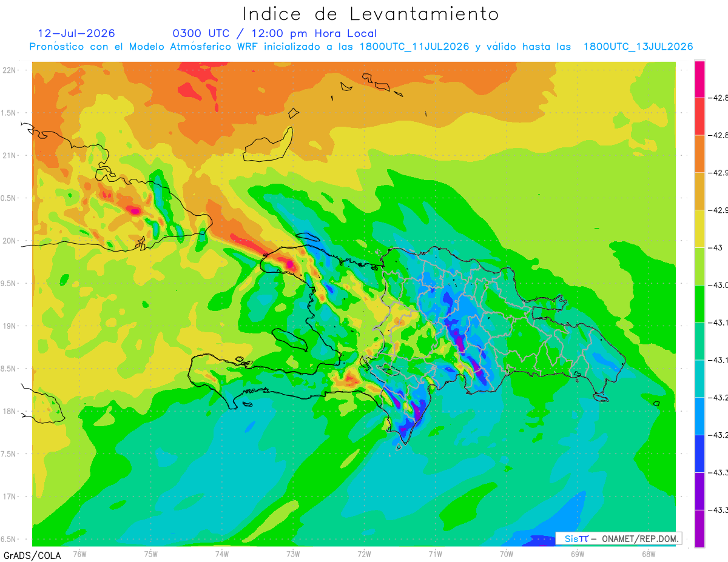Click the '70W' longitude label

(507, 553)
